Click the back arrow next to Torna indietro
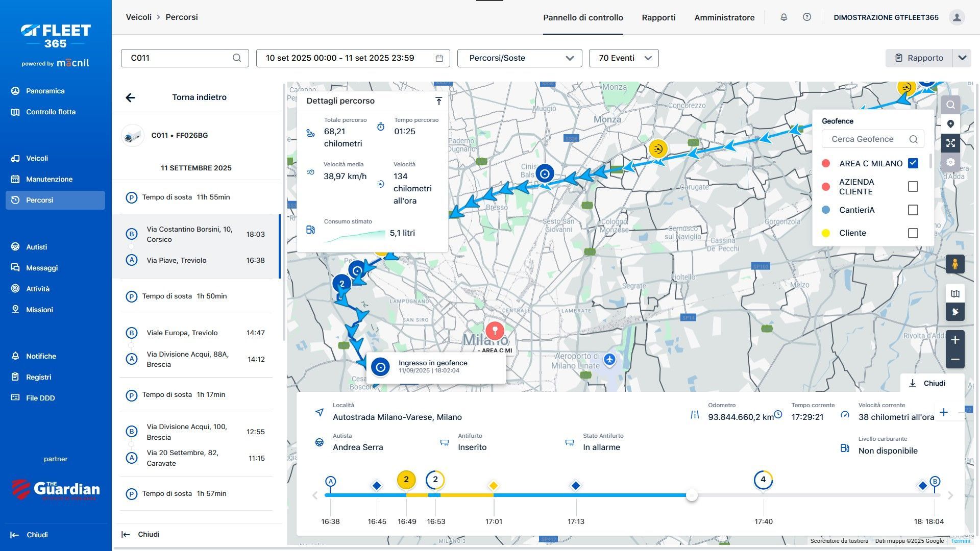The height and width of the screenshot is (551, 980). pos(131,97)
